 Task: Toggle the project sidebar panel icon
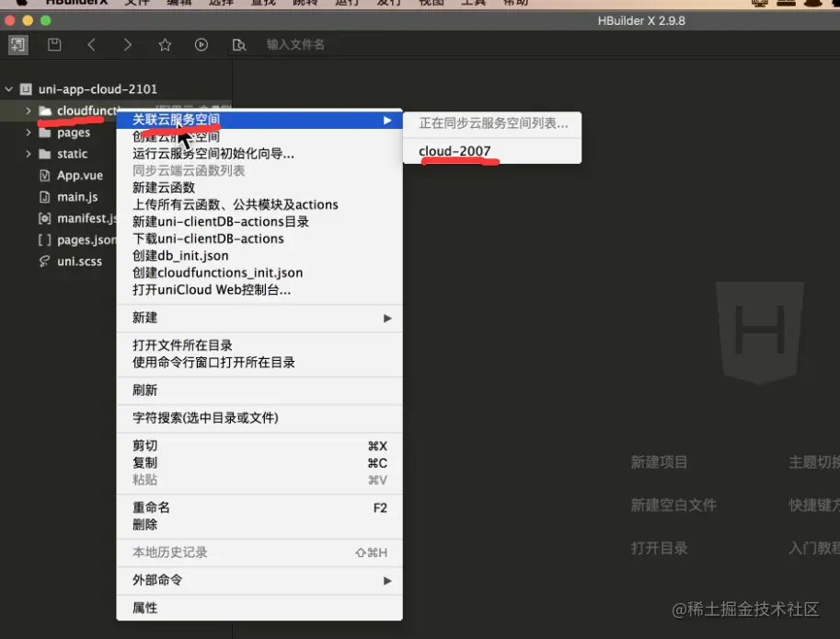(17, 44)
